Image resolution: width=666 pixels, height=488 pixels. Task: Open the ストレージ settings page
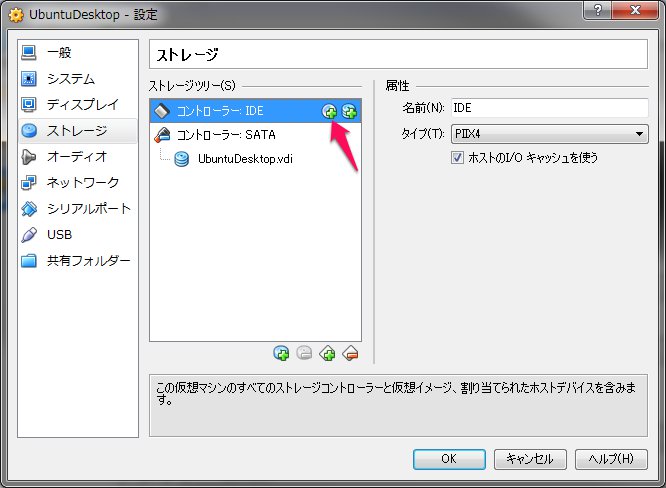coord(78,131)
